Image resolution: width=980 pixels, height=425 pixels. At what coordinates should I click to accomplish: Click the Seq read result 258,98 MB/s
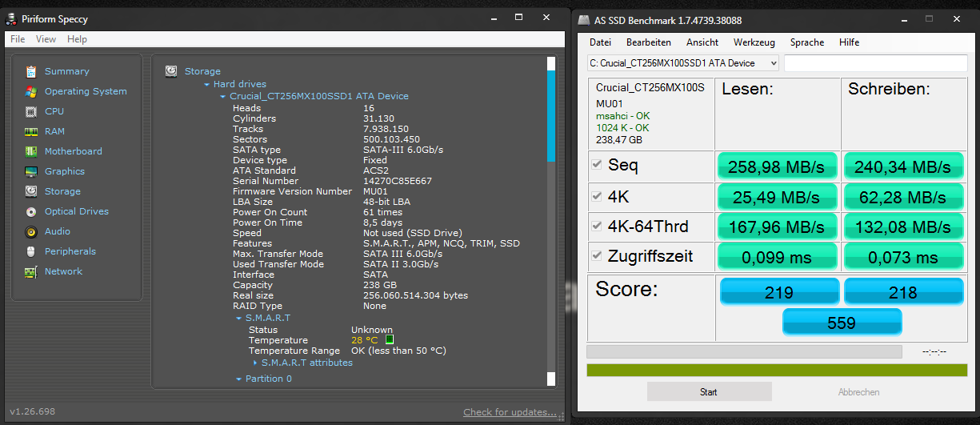tap(778, 166)
